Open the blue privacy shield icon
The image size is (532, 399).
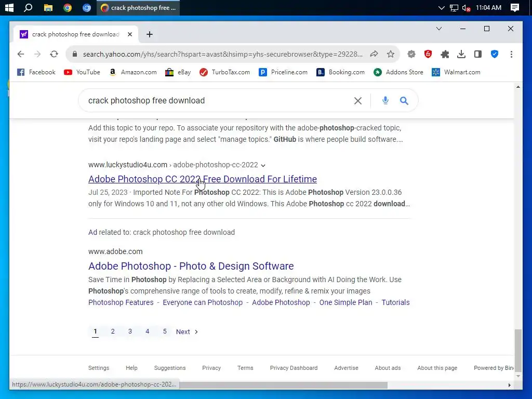click(495, 54)
